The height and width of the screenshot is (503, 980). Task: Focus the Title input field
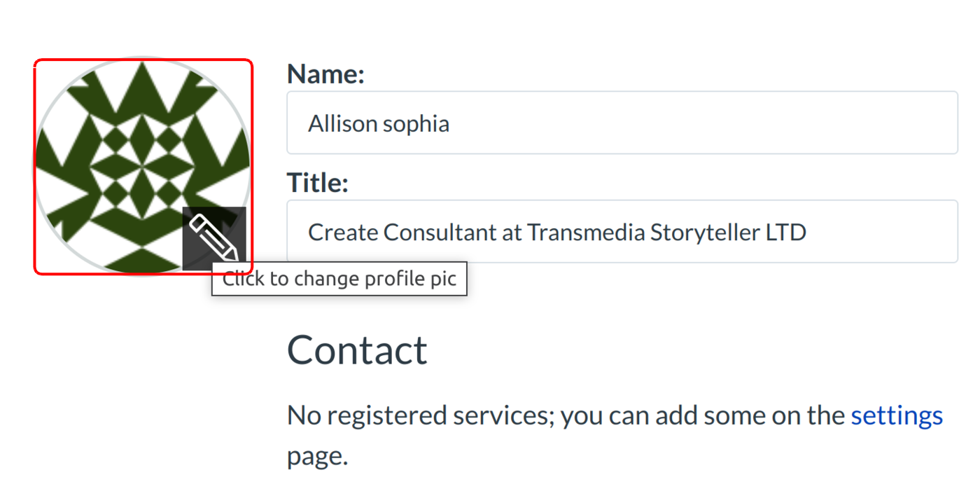click(x=622, y=231)
